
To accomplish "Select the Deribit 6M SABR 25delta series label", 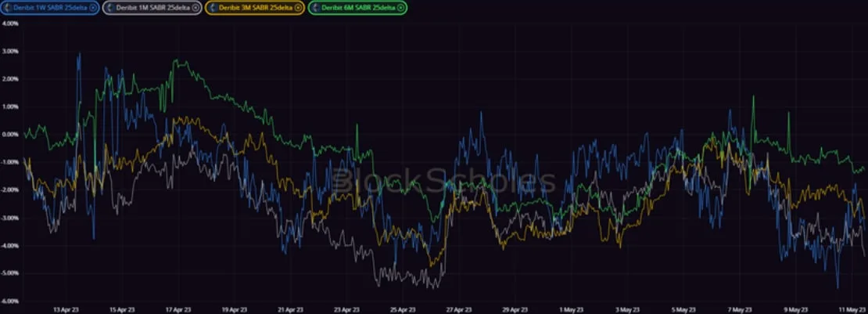I will [358, 8].
